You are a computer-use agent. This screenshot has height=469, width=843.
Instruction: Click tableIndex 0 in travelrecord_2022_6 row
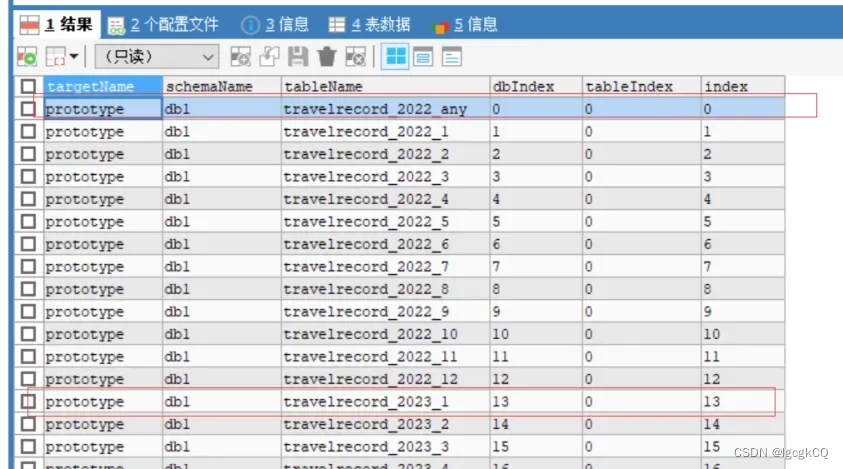click(x=642, y=244)
